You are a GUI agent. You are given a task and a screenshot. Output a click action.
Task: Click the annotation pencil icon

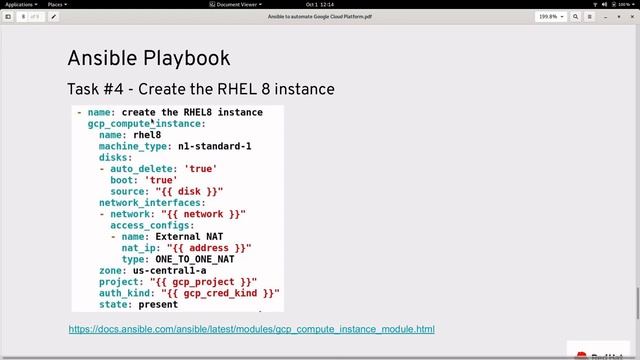coord(53,17)
